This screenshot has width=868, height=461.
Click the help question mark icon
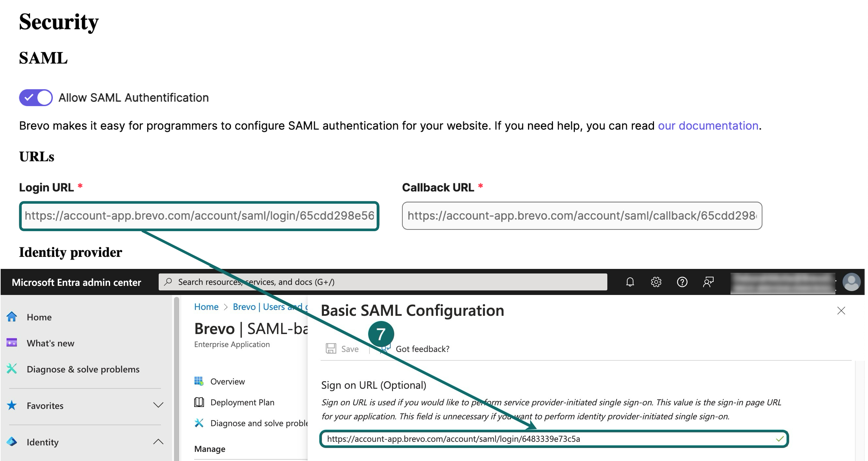point(682,282)
